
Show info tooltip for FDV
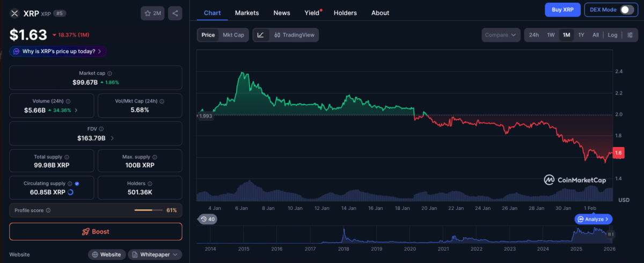tap(101, 129)
